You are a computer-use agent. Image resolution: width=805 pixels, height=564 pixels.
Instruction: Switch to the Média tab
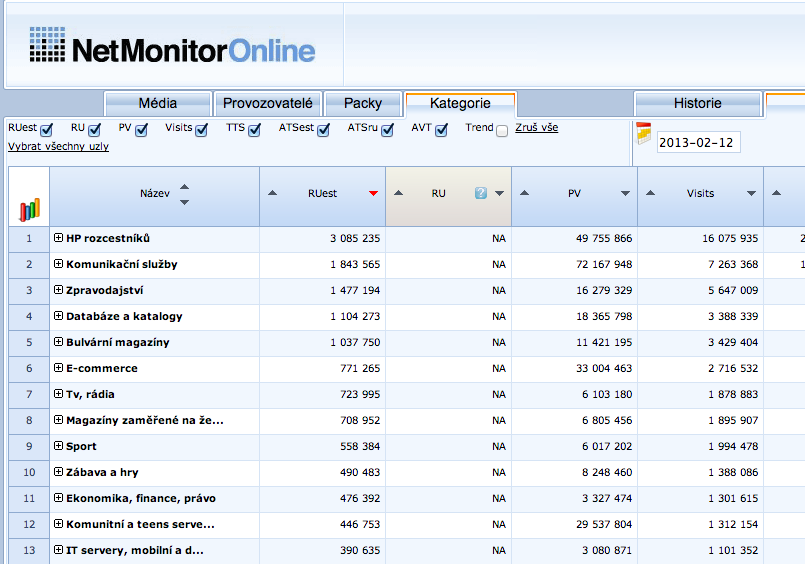pyautogui.click(x=158, y=104)
